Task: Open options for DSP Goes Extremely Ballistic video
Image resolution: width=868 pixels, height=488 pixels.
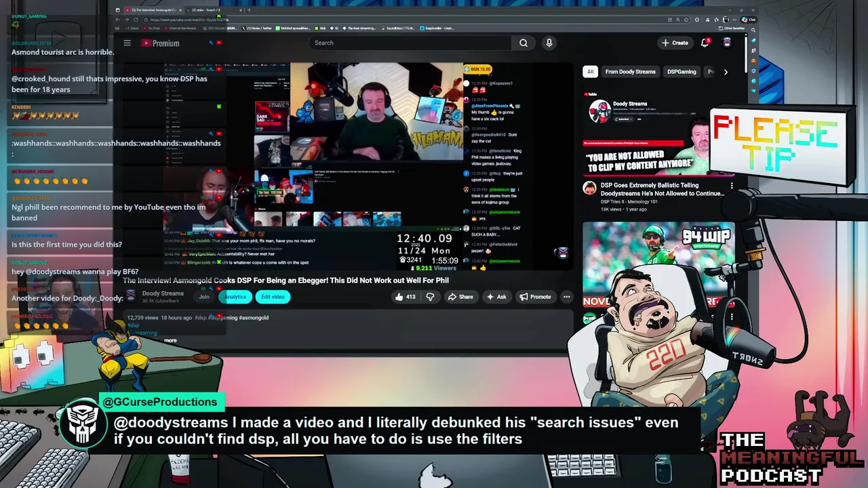Action: [732, 186]
